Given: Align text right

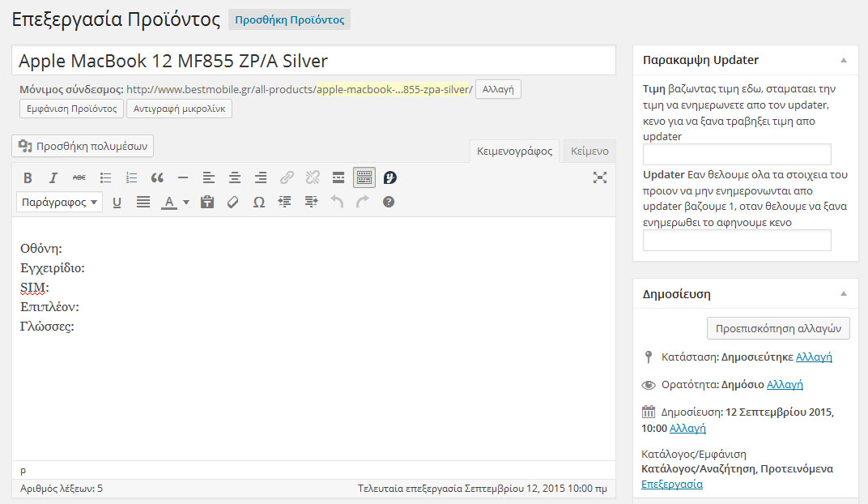Looking at the screenshot, I should [x=261, y=177].
